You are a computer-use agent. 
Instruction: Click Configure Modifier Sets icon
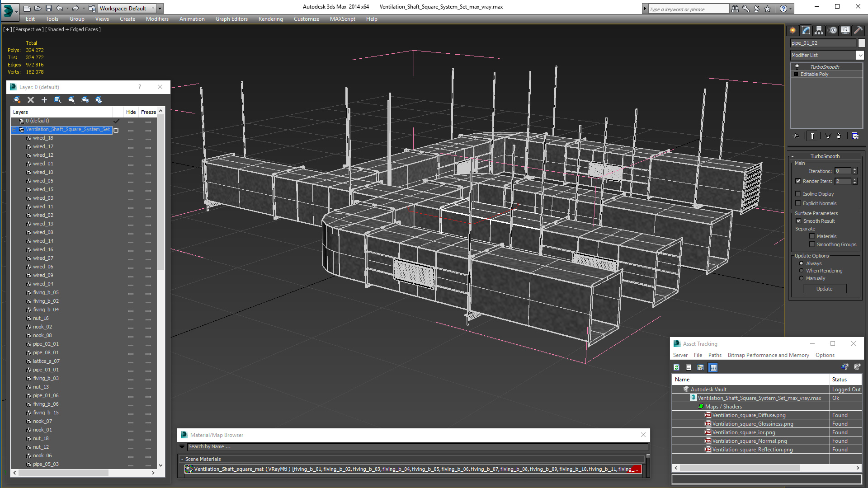[x=855, y=136]
